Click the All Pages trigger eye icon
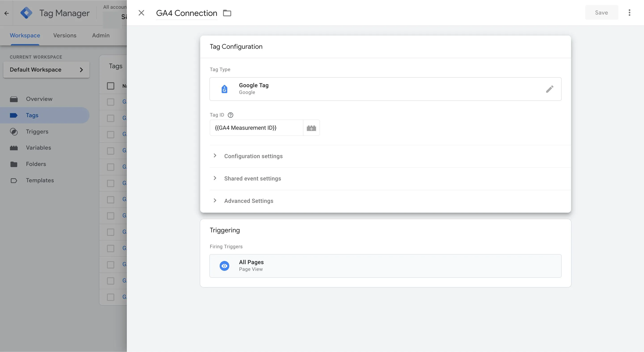The image size is (644, 352). click(224, 266)
